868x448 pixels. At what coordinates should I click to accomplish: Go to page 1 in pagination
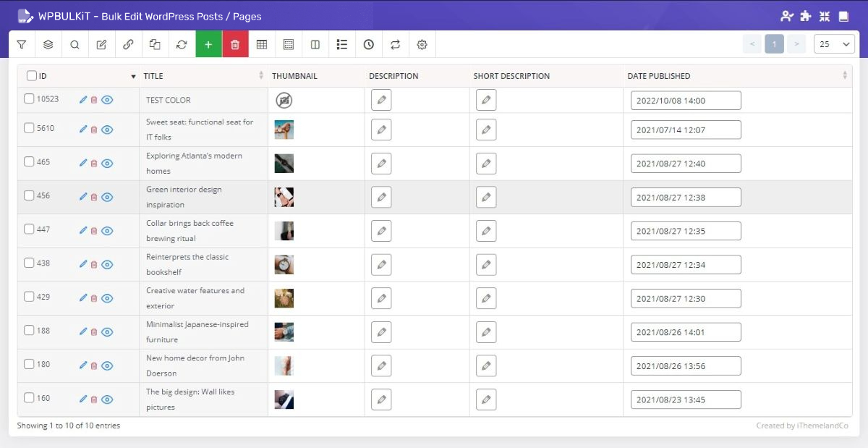point(774,45)
